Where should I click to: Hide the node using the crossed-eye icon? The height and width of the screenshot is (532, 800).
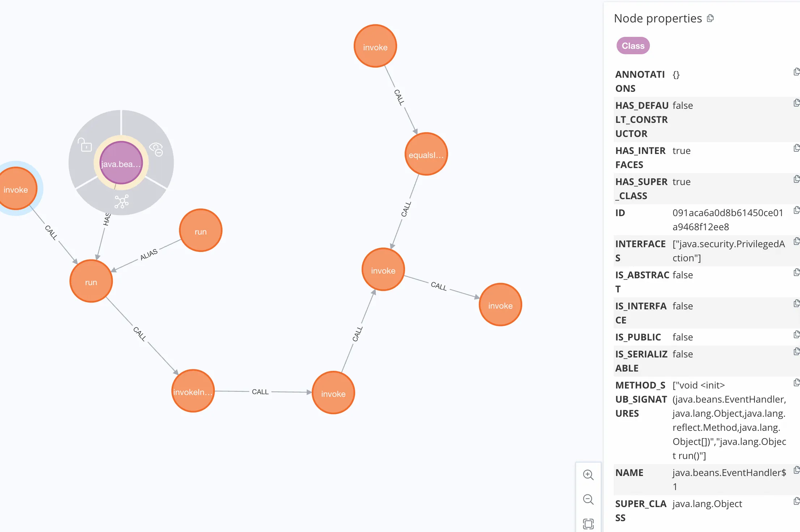pyautogui.click(x=157, y=149)
